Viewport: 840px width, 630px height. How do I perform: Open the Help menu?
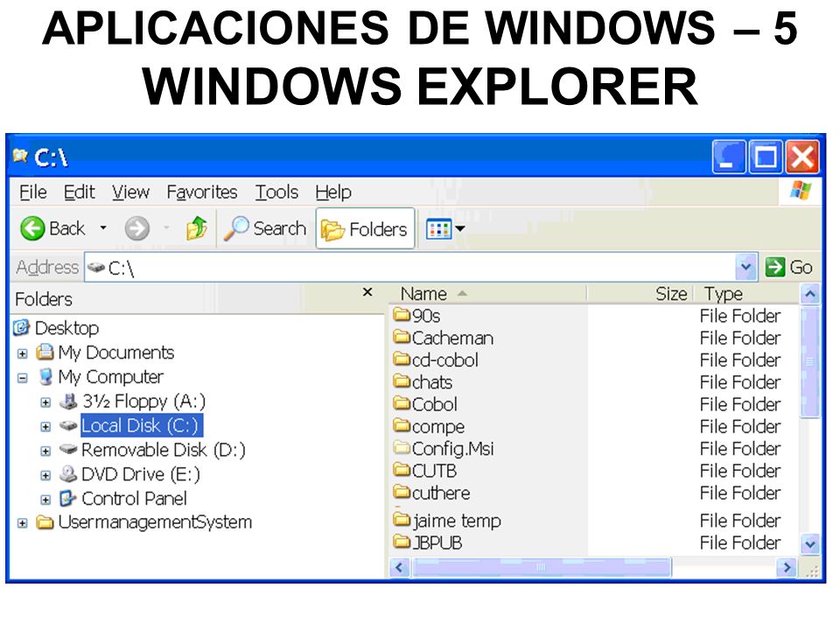(333, 192)
